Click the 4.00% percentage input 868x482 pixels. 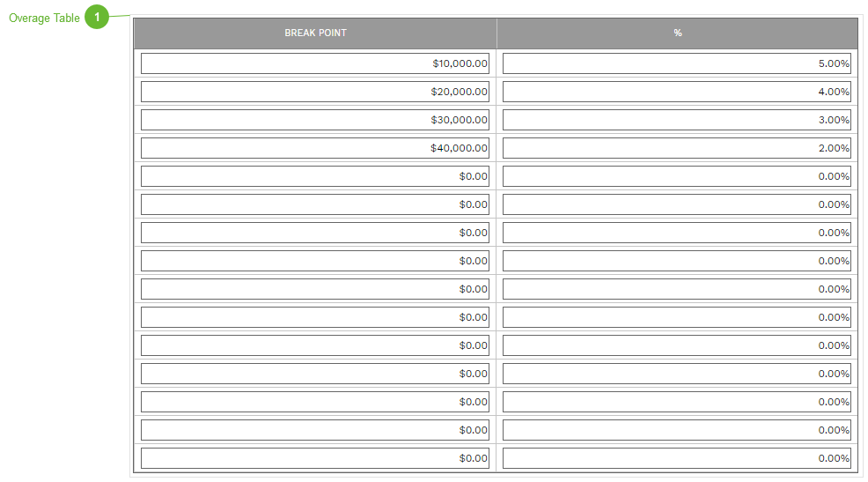tap(676, 92)
